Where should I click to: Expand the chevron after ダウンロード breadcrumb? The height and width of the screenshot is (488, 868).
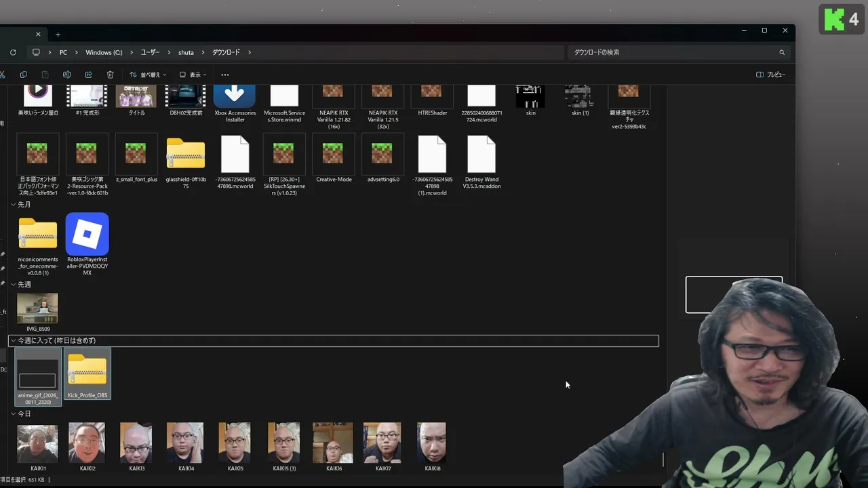(250, 52)
